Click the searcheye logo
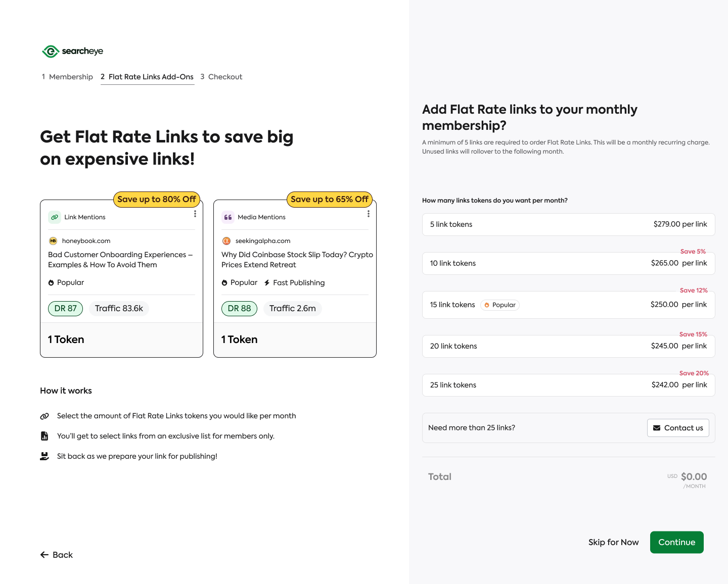Screen dimensions: 728x584 click(73, 51)
